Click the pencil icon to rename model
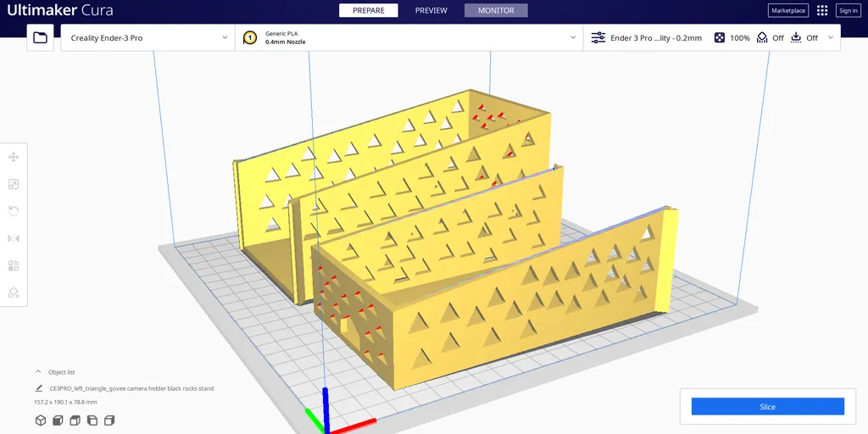 [x=39, y=388]
